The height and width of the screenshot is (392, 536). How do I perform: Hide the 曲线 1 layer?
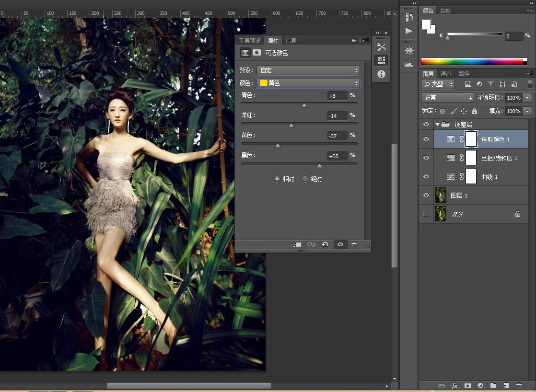point(426,177)
